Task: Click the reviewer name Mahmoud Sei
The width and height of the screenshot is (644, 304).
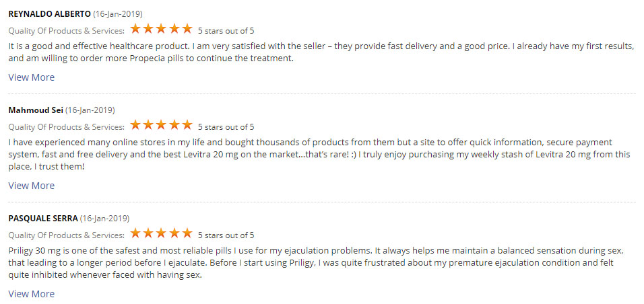Action: 35,110
